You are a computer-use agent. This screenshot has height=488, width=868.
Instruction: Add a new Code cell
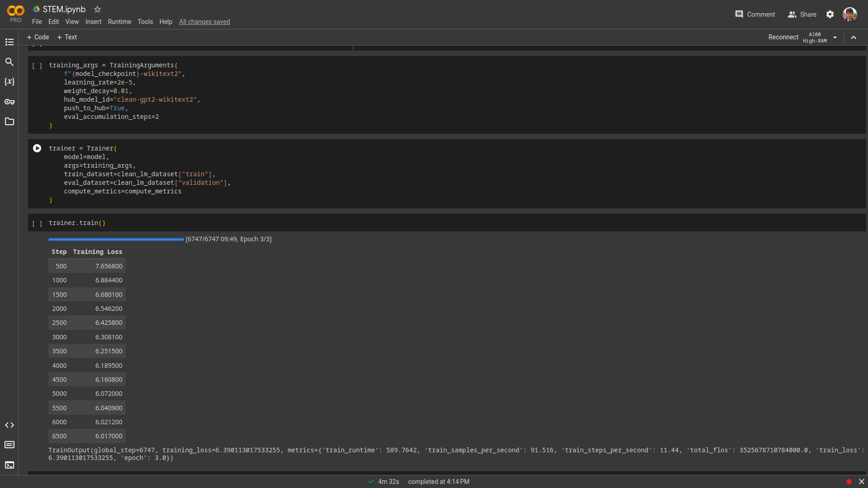pos(38,37)
